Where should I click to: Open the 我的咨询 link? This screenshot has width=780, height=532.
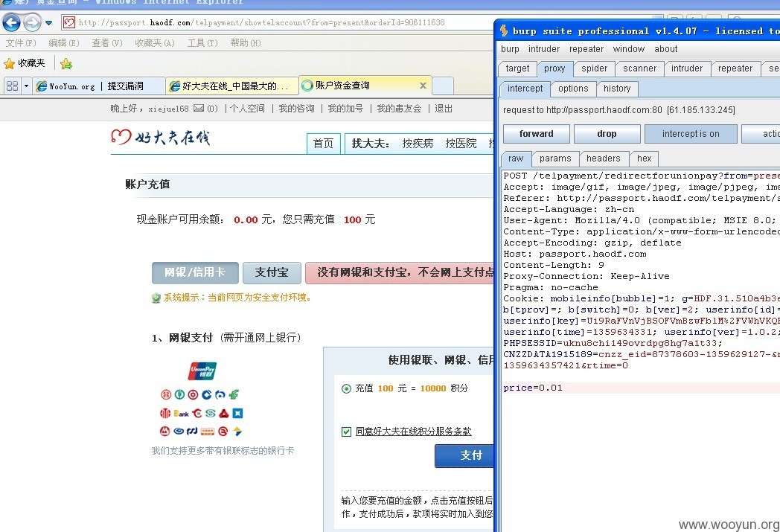click(x=296, y=109)
